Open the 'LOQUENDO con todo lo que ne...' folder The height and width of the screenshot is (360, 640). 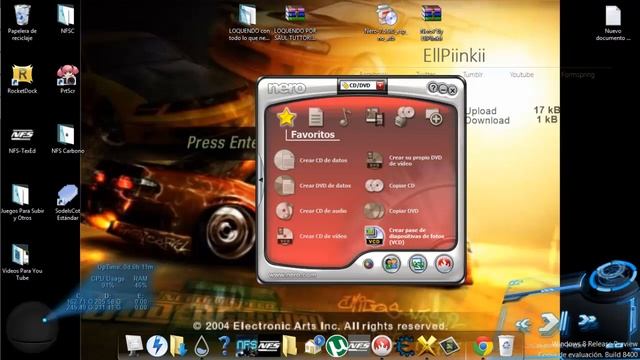coord(249,22)
